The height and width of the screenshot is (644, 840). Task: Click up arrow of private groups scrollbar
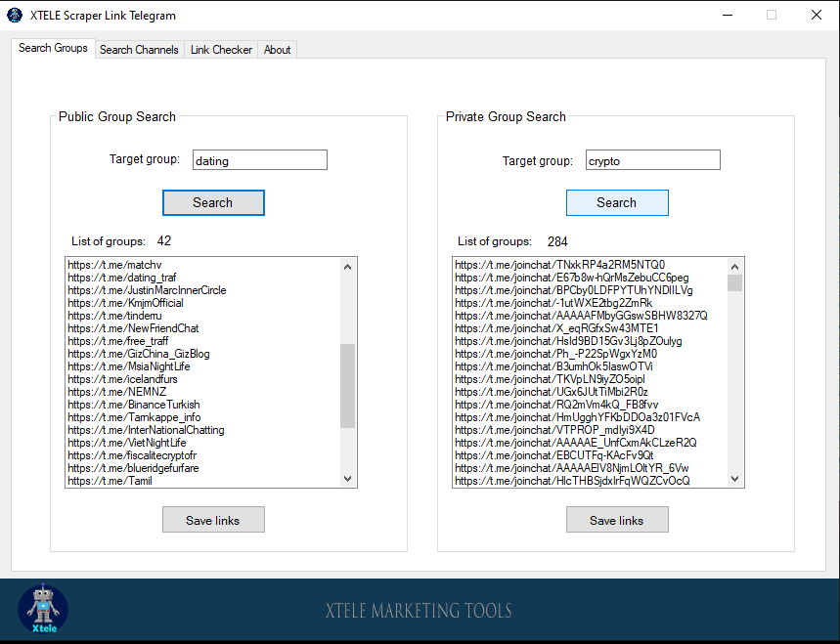click(x=735, y=267)
